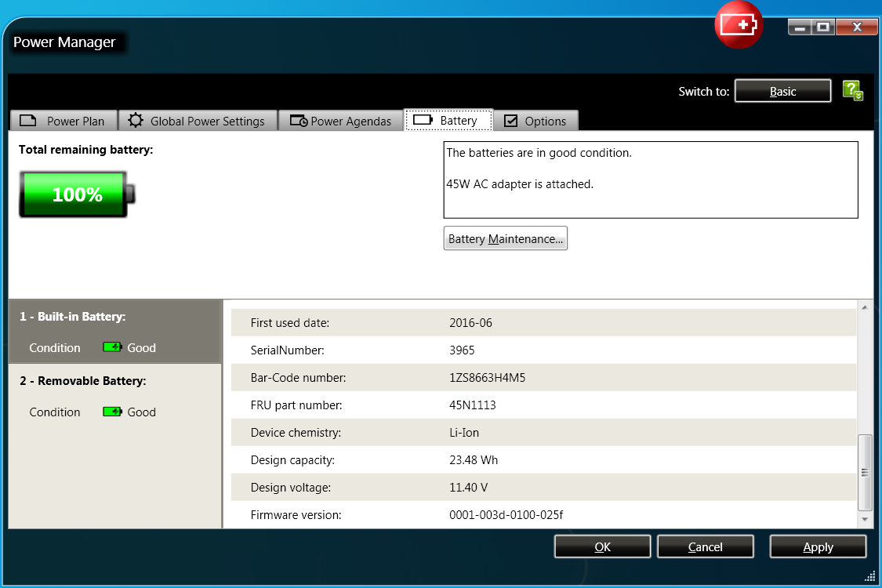Click the Li-Ion device chemistry value
The height and width of the screenshot is (588, 882).
[x=464, y=433]
